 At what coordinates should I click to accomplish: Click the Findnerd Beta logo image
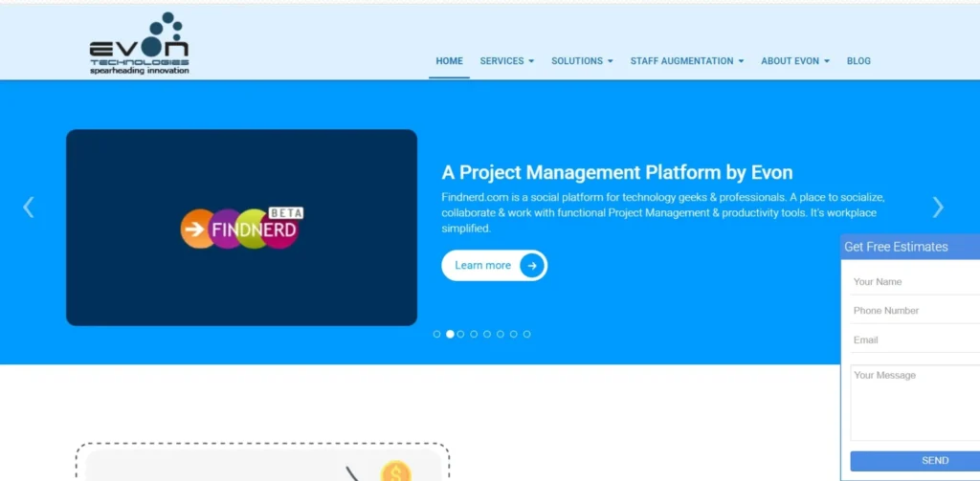[242, 228]
